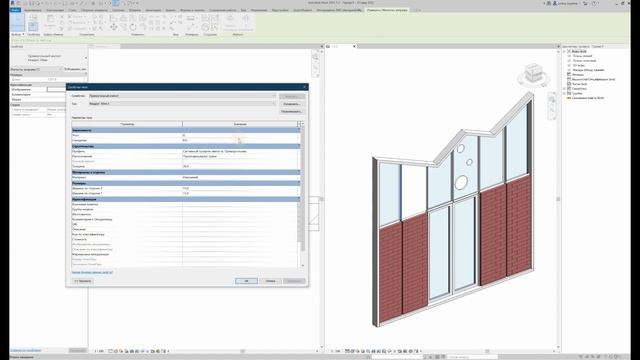Click the Measure tool in the ribbon
The image size is (640, 360).
point(191,19)
